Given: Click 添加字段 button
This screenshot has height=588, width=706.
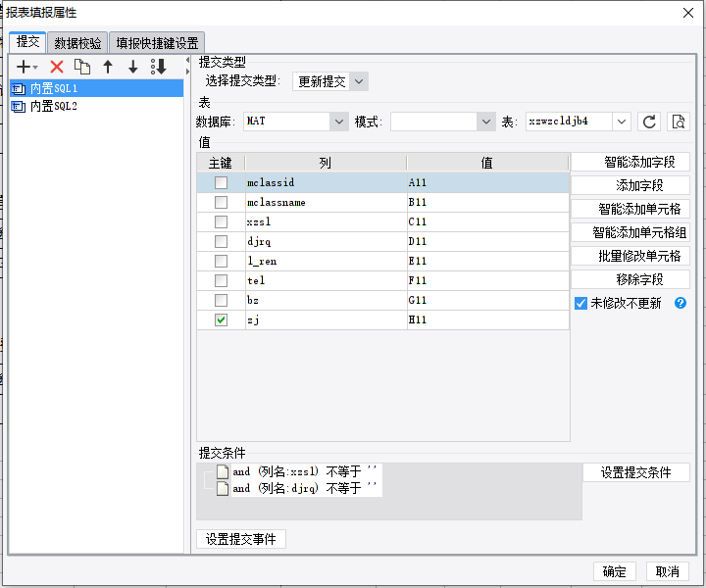Looking at the screenshot, I should (630, 185).
